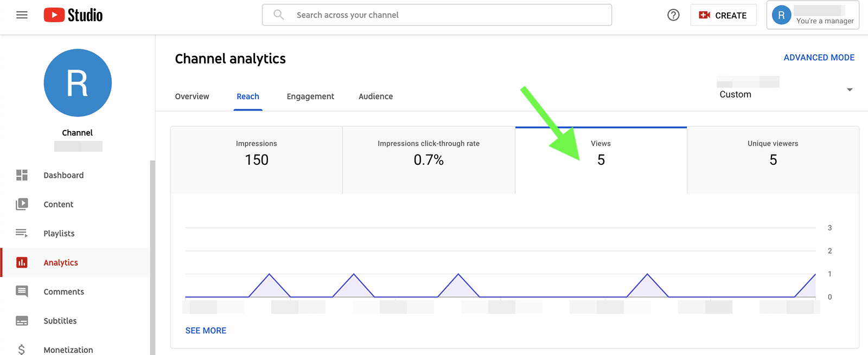The image size is (868, 355).
Task: Open ADVANCED MODE link
Action: pos(819,57)
